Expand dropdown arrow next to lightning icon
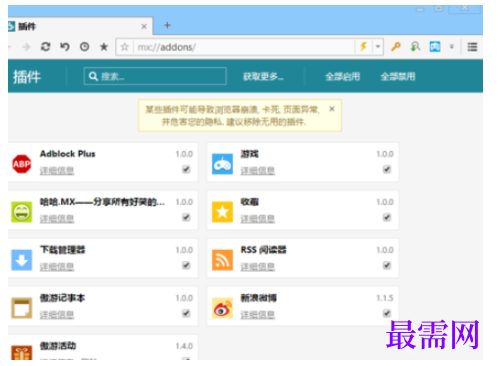Screen dimensions: 498x366 pos(378,47)
